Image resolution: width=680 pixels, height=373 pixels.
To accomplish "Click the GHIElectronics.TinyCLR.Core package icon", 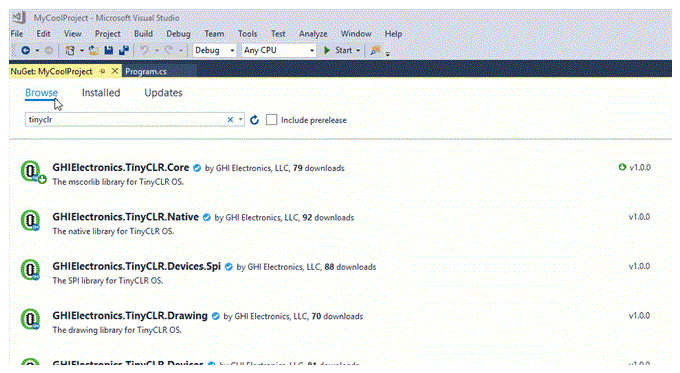I will (x=33, y=172).
